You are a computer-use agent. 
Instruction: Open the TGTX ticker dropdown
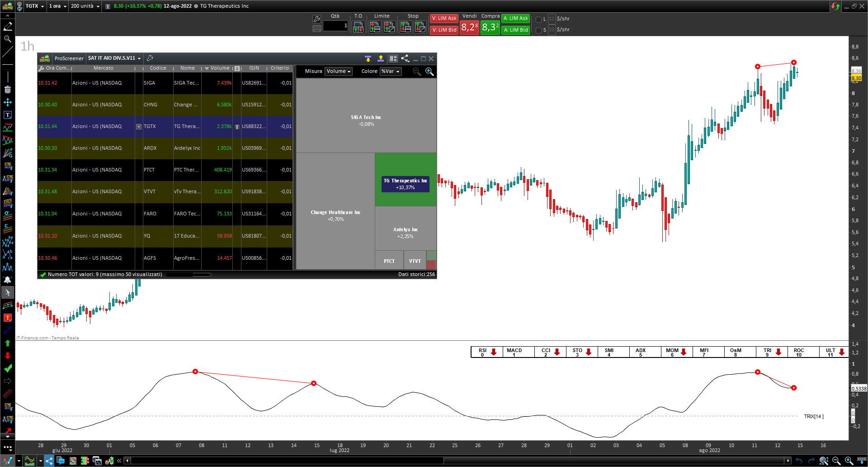(35, 6)
